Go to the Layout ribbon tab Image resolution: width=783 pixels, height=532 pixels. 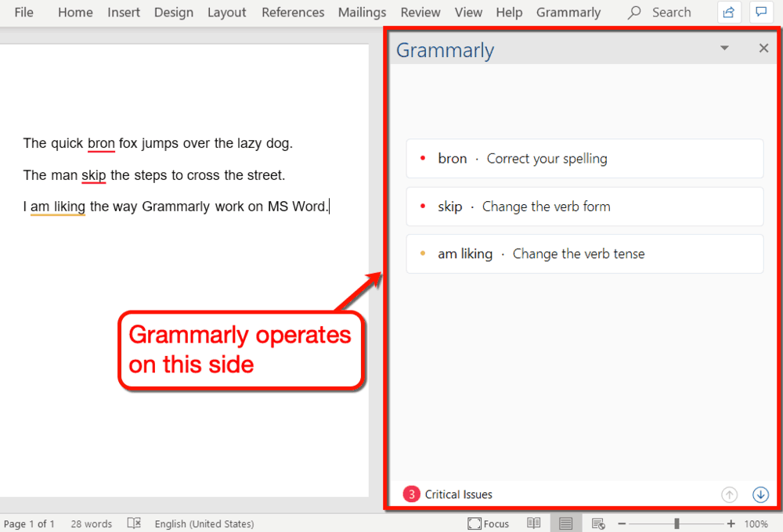coord(227,12)
